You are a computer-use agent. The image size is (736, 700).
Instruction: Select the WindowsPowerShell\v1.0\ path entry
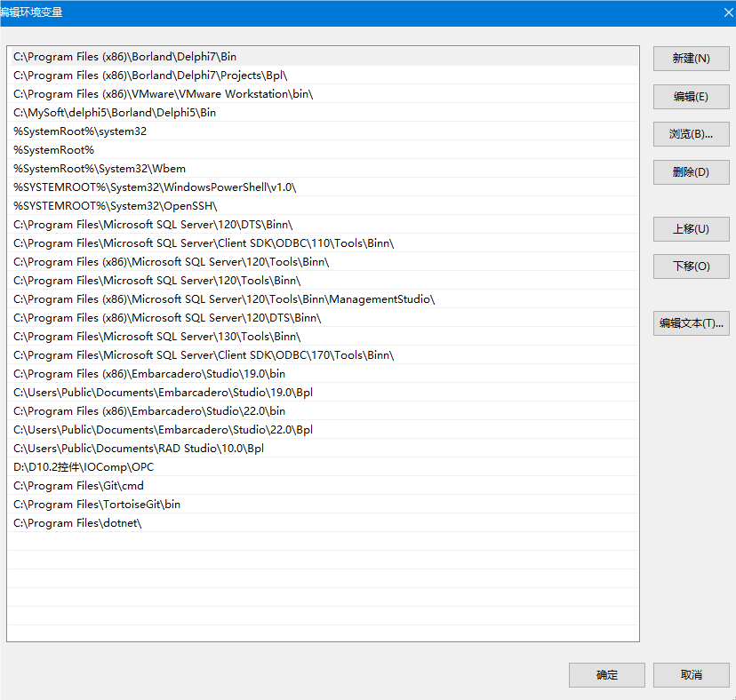pyautogui.click(x=323, y=187)
